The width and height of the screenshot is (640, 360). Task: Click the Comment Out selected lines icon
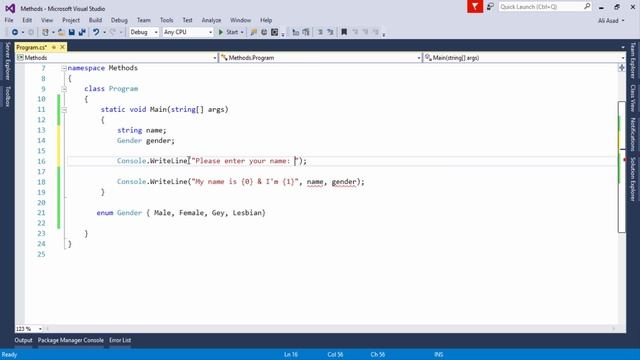[x=320, y=32]
